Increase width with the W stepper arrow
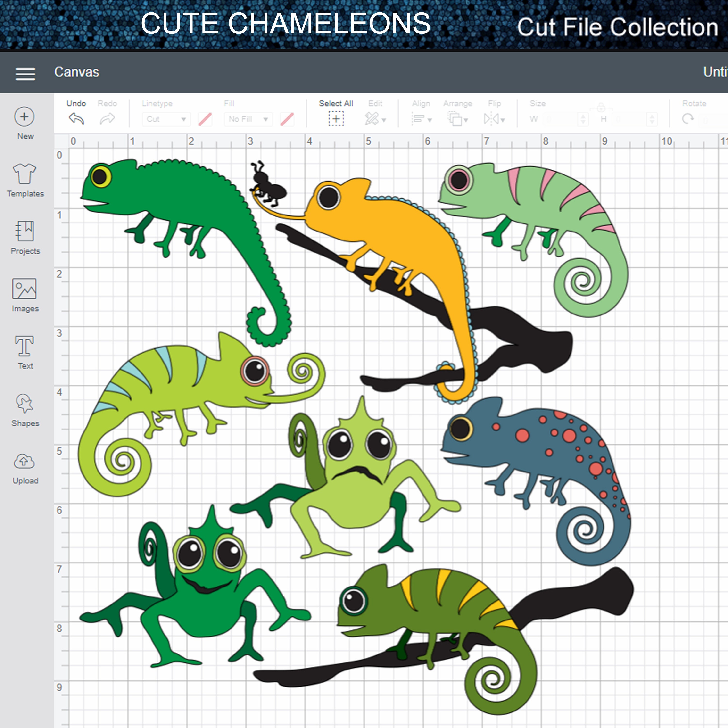Image resolution: width=728 pixels, height=728 pixels. pyautogui.click(x=583, y=116)
